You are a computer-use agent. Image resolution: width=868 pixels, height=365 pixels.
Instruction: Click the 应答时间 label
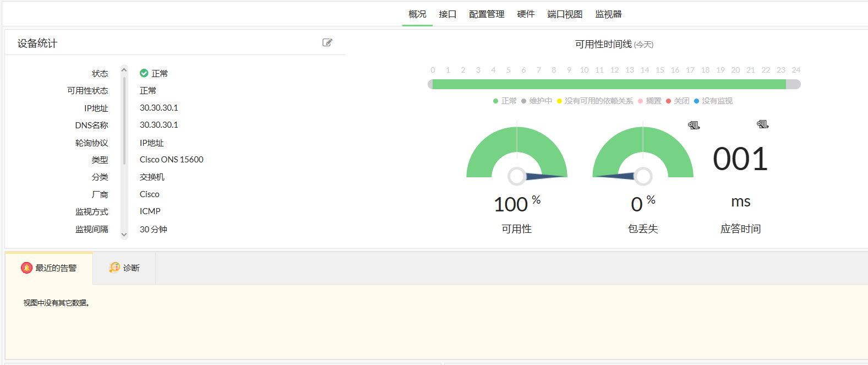[740, 229]
